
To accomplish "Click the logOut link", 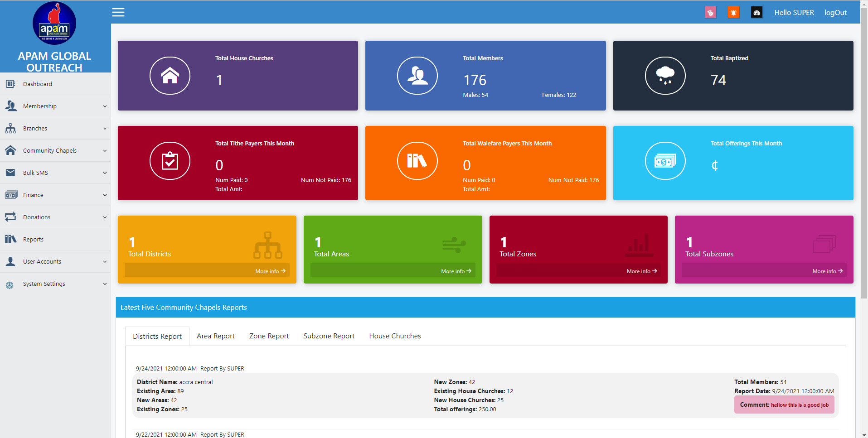I will click(835, 13).
